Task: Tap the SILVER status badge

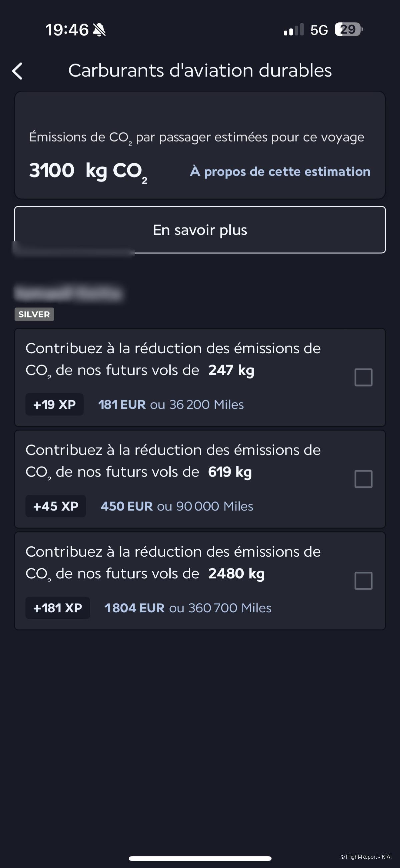Action: point(34,314)
